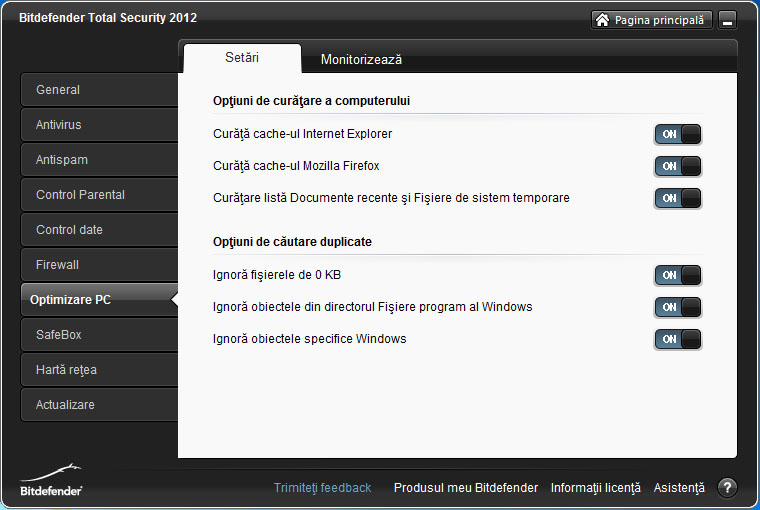Toggle Internet Explorer cache cleaning switch
This screenshot has height=510, width=760.
(x=678, y=134)
